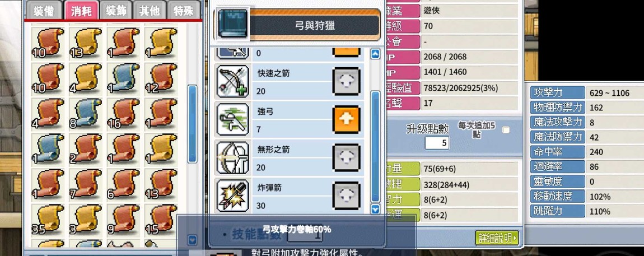Click the skill list scroll-up arrow
The image size is (644, 256).
coord(375,54)
